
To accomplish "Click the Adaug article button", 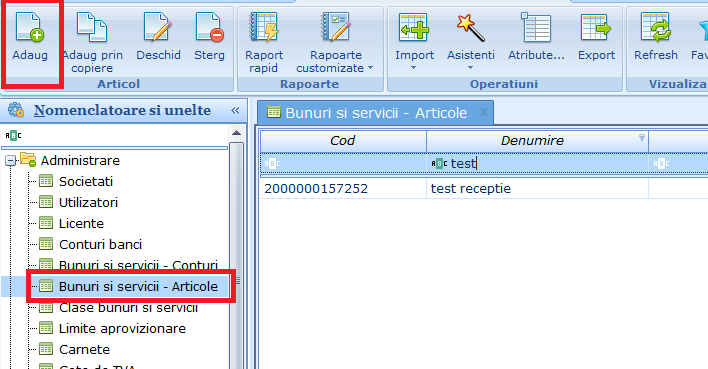I will click(30, 37).
